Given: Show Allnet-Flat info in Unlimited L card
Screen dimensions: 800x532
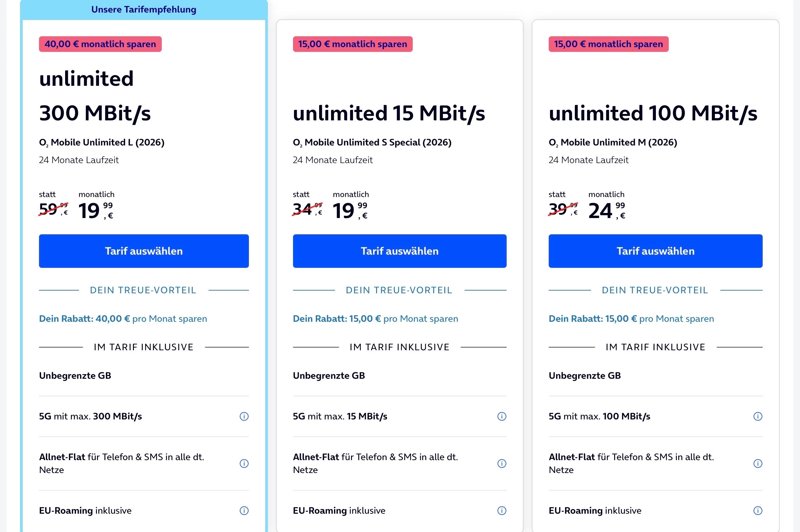Looking at the screenshot, I should tap(244, 464).
